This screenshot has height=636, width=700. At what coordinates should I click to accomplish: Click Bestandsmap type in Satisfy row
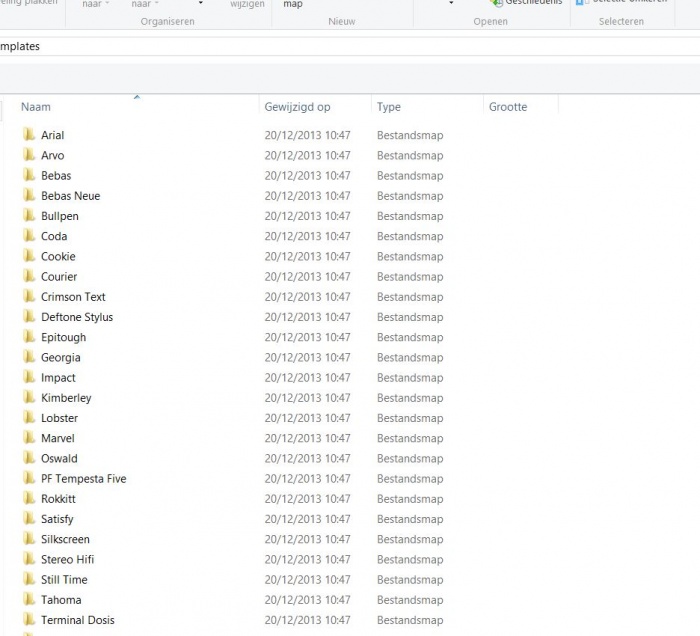pos(410,519)
